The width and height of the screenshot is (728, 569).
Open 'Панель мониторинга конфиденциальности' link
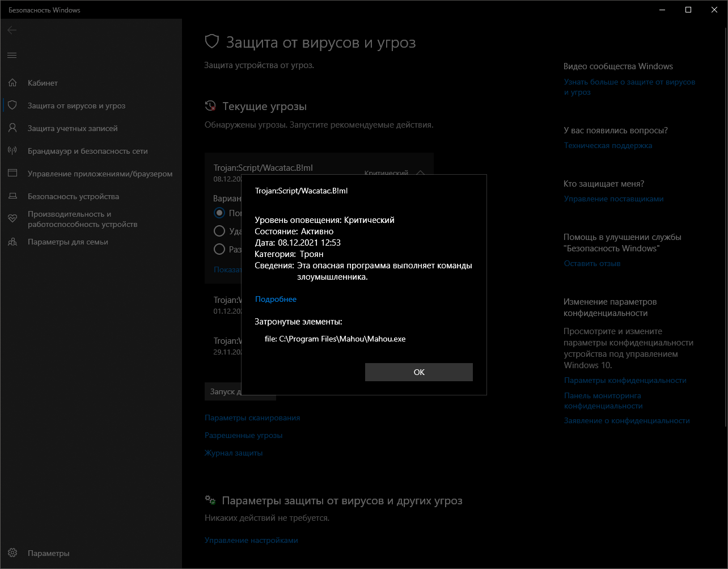(603, 401)
